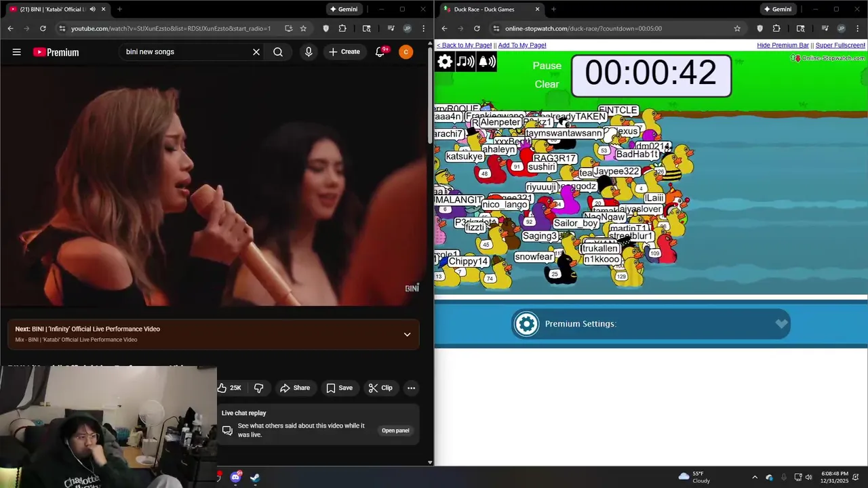
Task: Dislike the Katabi video
Action: (x=258, y=388)
